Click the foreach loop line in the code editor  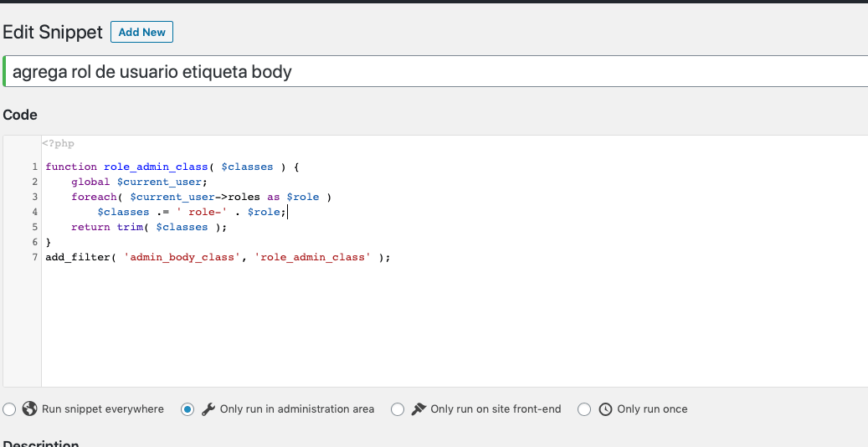(x=202, y=197)
